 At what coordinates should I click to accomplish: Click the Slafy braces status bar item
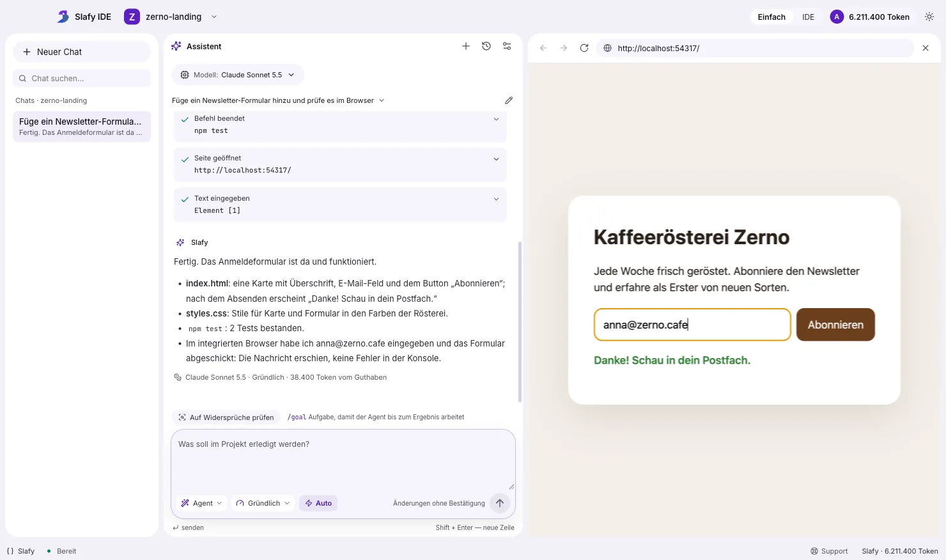tap(20, 551)
